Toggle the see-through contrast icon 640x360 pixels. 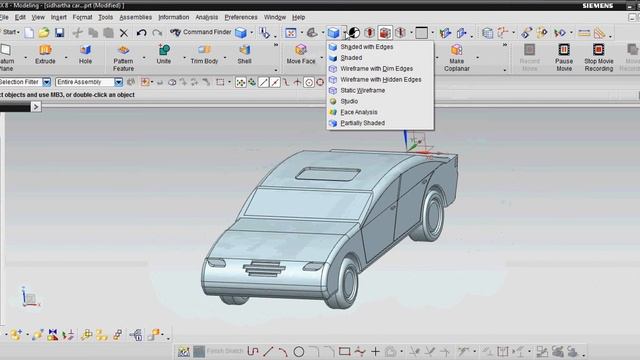click(354, 33)
